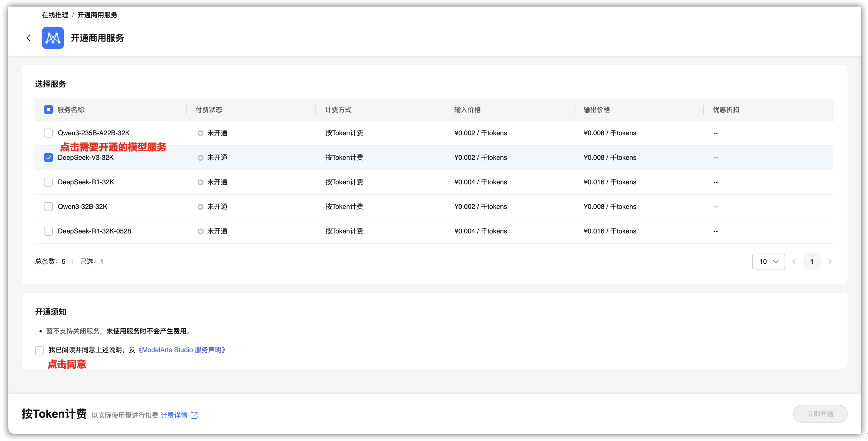Click the 按Token计费 heading in the footer
Viewport: 868px width, 441px height.
click(54, 414)
